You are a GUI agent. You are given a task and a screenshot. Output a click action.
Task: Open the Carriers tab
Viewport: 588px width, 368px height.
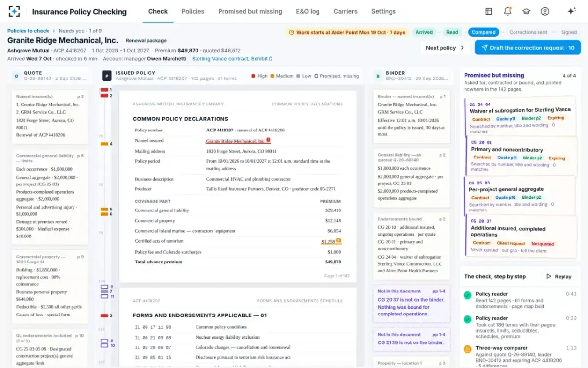[x=345, y=11]
